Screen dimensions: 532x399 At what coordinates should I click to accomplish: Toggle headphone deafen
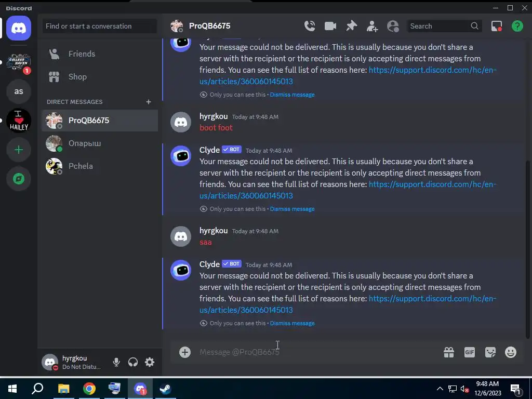[x=133, y=362]
